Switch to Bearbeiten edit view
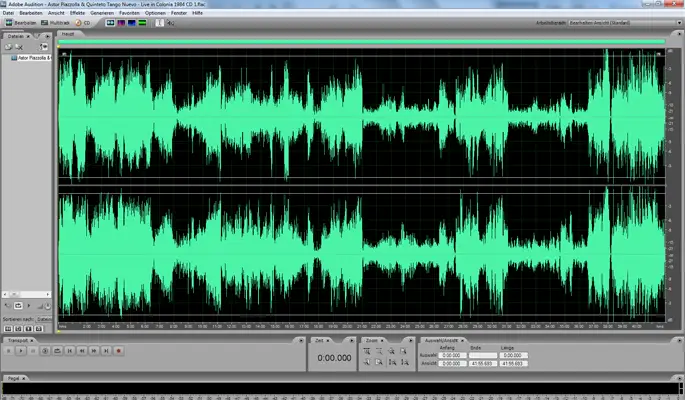Screen dimensions: 685x400 [21, 23]
